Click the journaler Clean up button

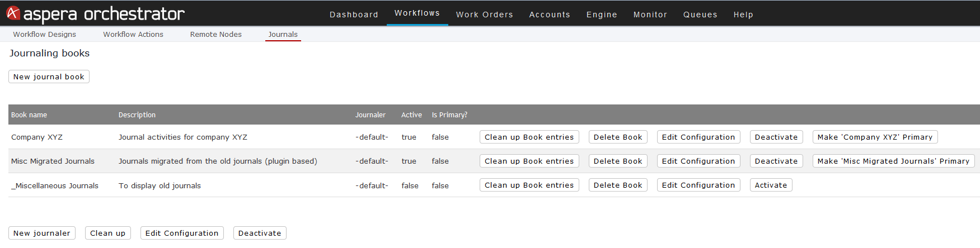(107, 233)
